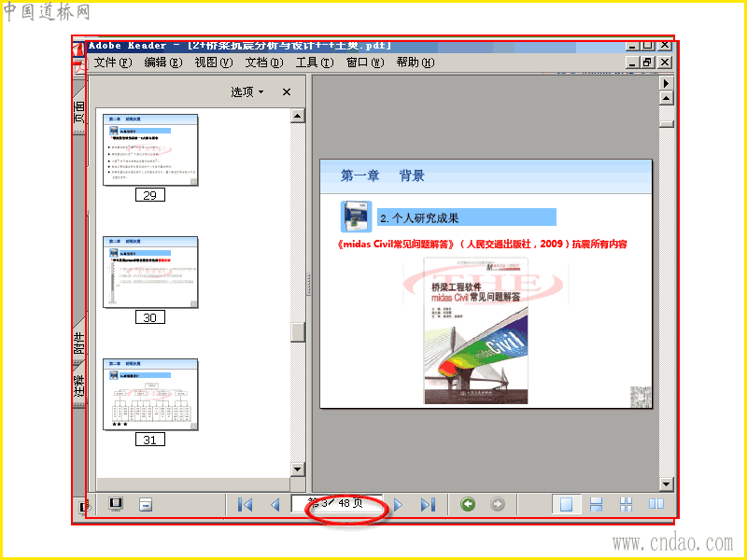The width and height of the screenshot is (747, 560).
Task: Open the 文件(F) menu
Action: click(x=112, y=63)
